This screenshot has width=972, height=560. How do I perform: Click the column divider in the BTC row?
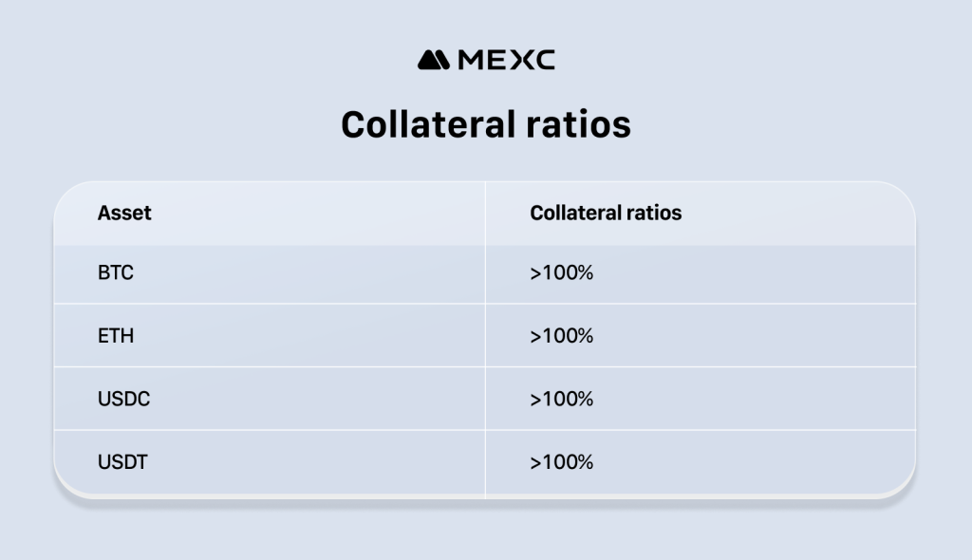coord(485,273)
